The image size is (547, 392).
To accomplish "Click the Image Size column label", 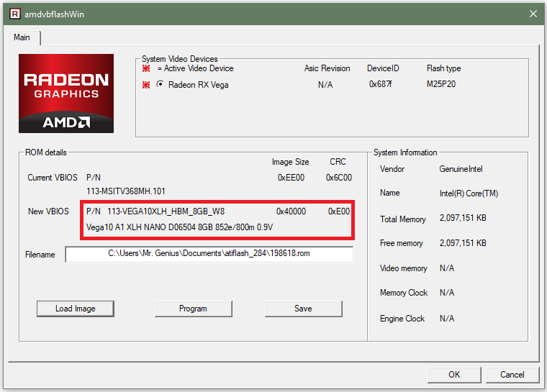I will (x=290, y=162).
